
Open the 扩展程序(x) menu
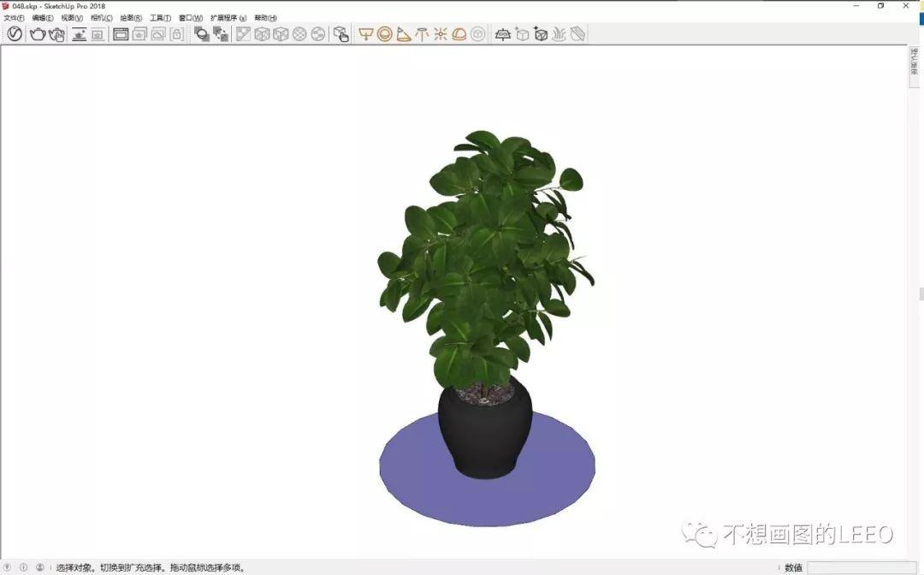(228, 18)
